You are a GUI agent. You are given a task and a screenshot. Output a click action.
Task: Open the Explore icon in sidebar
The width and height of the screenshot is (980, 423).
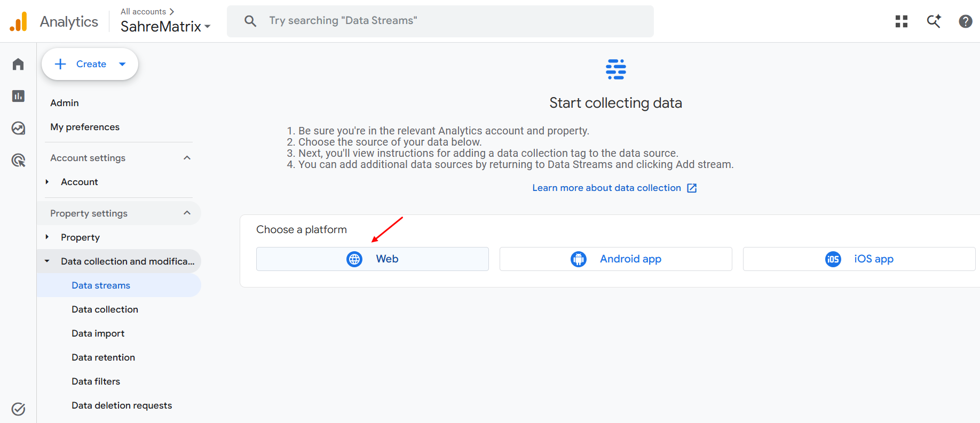click(18, 128)
